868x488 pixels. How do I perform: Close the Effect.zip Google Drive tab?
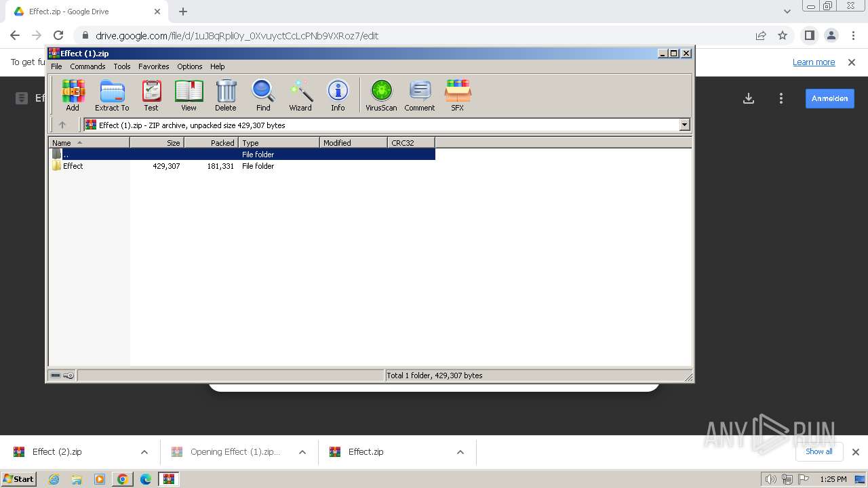coord(157,12)
